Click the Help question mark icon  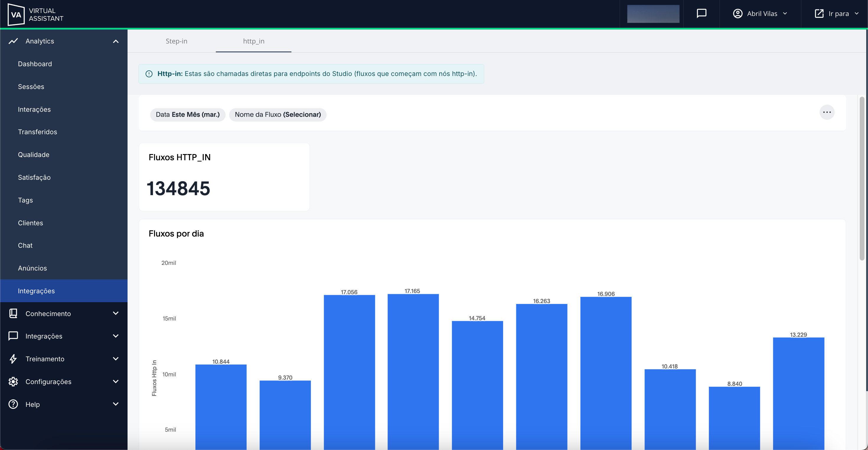click(13, 404)
